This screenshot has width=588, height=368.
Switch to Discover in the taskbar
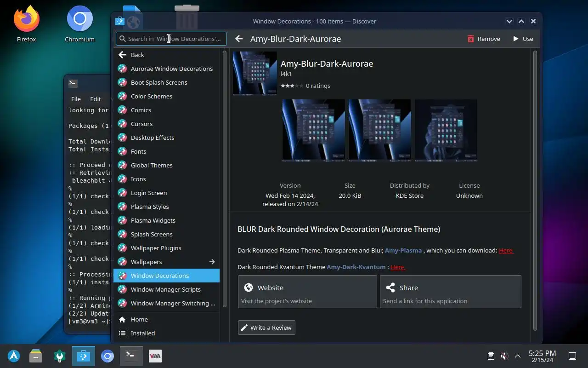click(x=84, y=356)
